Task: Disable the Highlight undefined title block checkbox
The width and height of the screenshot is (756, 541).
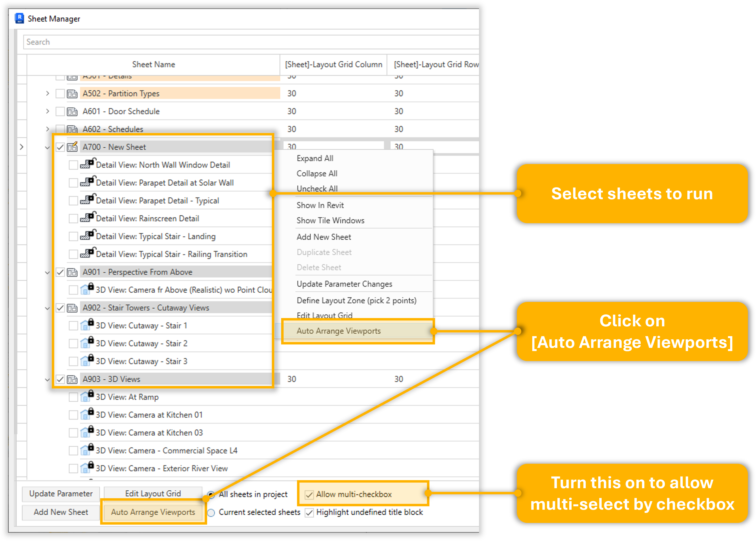Action: pos(309,512)
